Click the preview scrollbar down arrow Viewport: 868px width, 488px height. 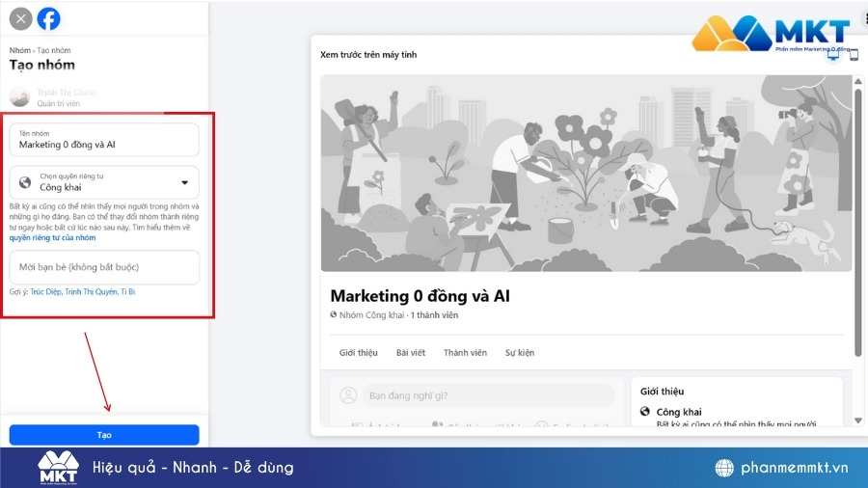(858, 420)
